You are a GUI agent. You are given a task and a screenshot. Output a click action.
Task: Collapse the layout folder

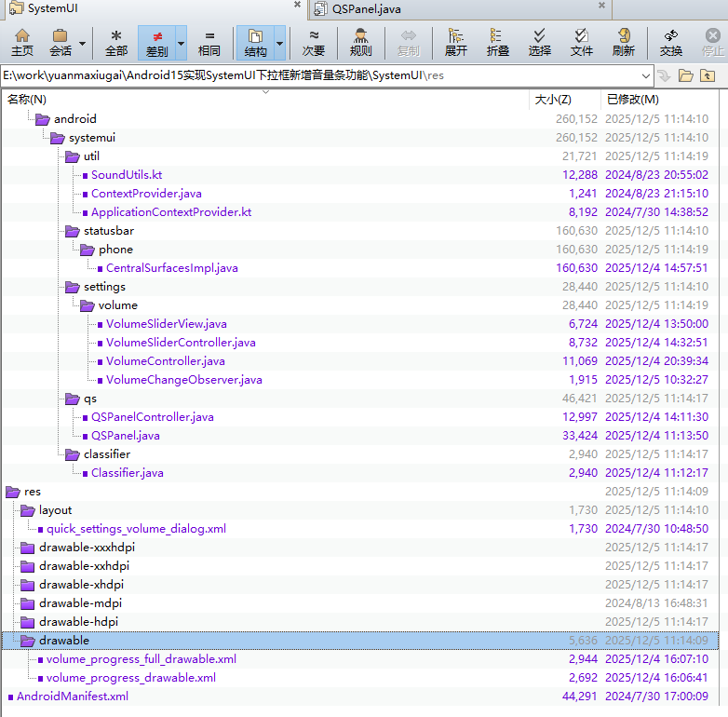tap(27, 510)
